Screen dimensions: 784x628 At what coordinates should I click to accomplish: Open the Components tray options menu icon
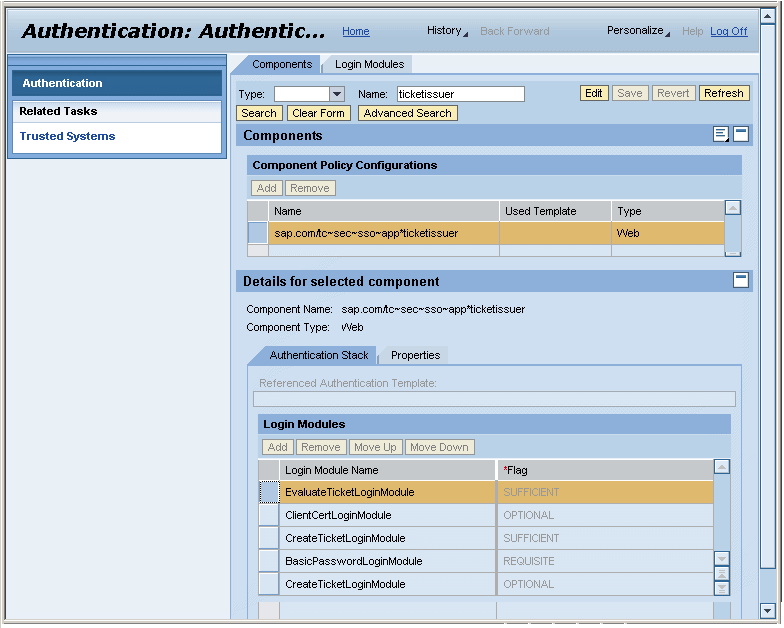pos(721,135)
